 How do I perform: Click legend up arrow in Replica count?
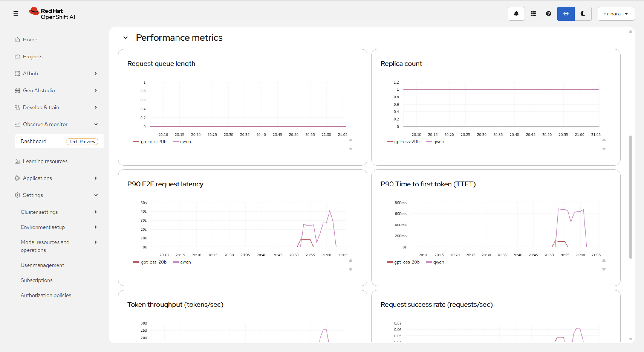pos(604,140)
